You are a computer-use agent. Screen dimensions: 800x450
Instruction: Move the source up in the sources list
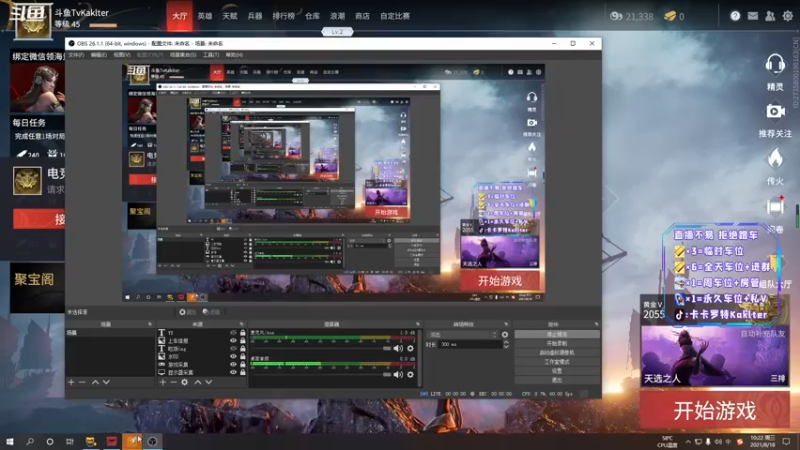point(197,382)
